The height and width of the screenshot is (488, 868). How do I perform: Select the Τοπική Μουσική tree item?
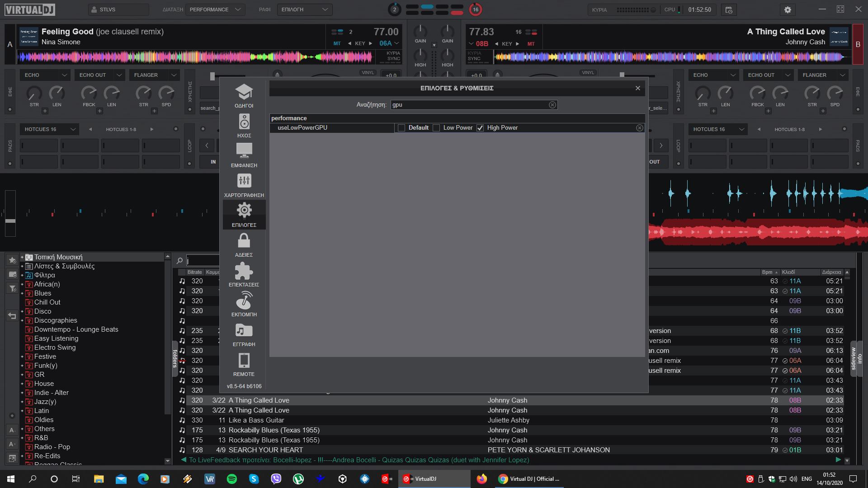pyautogui.click(x=58, y=257)
